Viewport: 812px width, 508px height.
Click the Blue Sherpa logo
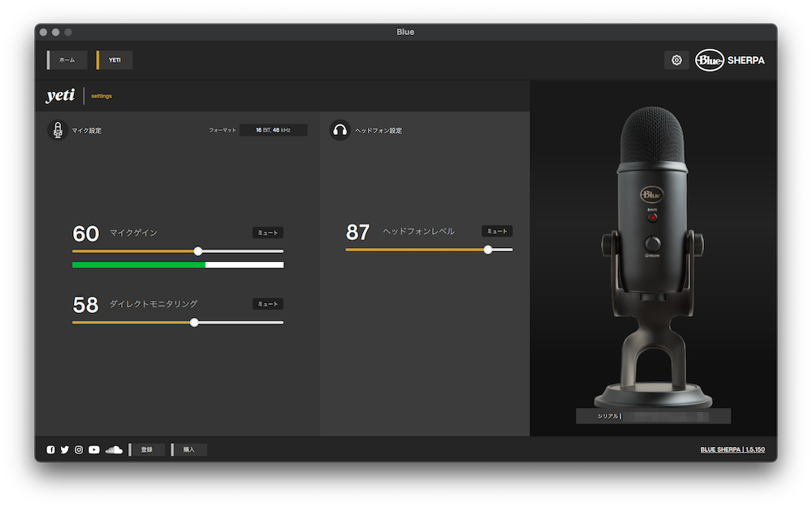730,60
